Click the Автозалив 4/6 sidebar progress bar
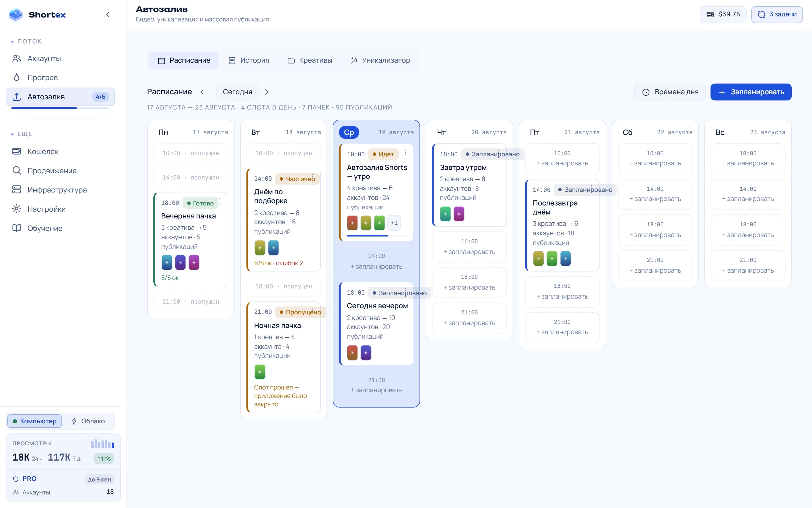812x508 pixels. pyautogui.click(x=60, y=108)
